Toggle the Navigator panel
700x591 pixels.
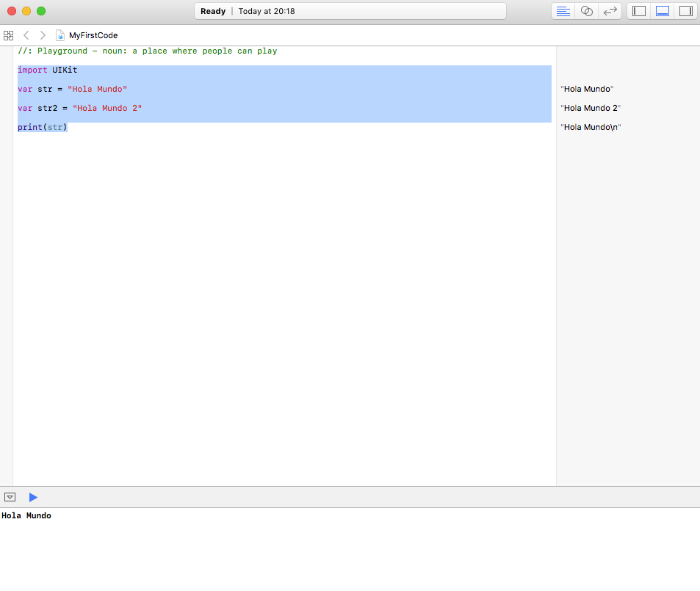tap(639, 11)
